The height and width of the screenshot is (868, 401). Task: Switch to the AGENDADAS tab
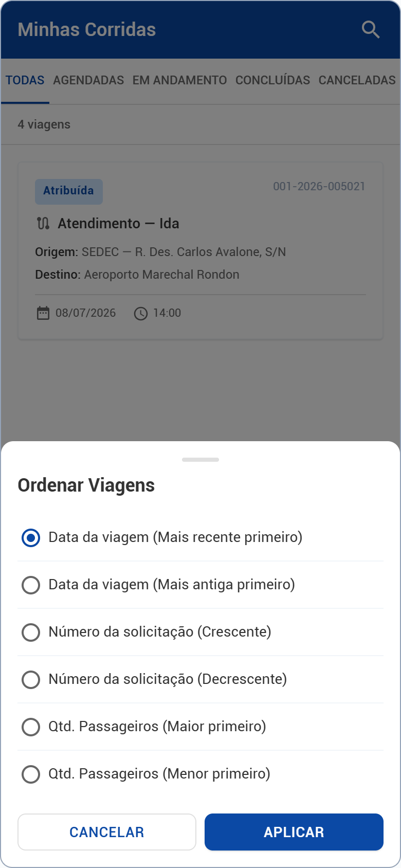coord(88,81)
